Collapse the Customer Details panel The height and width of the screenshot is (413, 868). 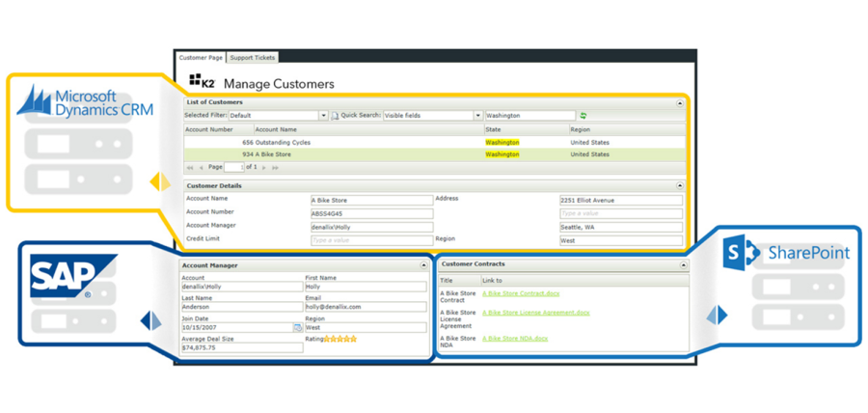click(680, 186)
